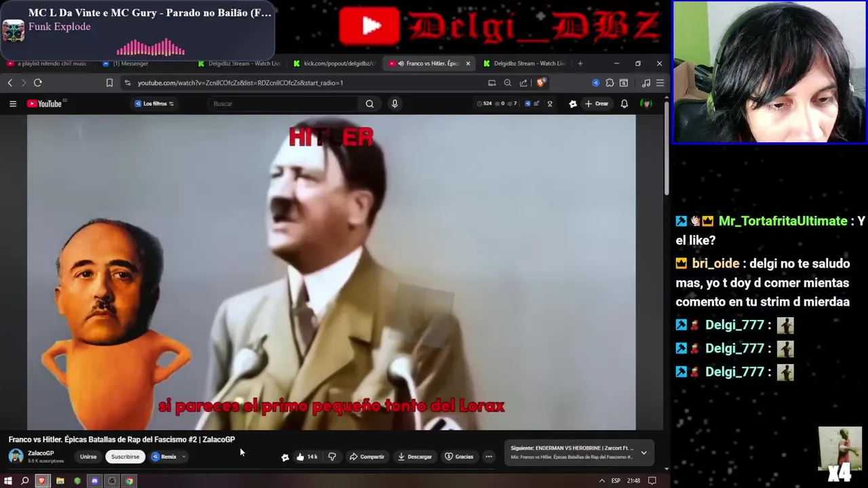Open browser hamburger menu
Screen dimensions: 868x488
660,83
